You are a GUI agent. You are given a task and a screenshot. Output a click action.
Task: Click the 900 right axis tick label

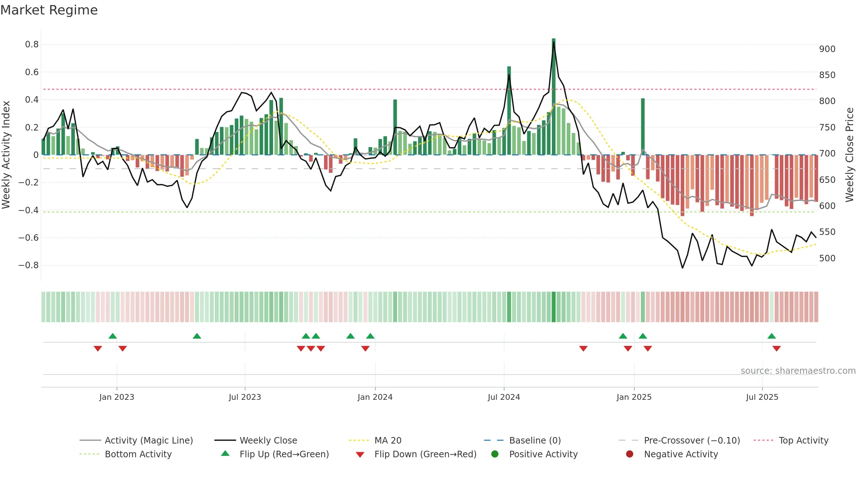click(827, 49)
